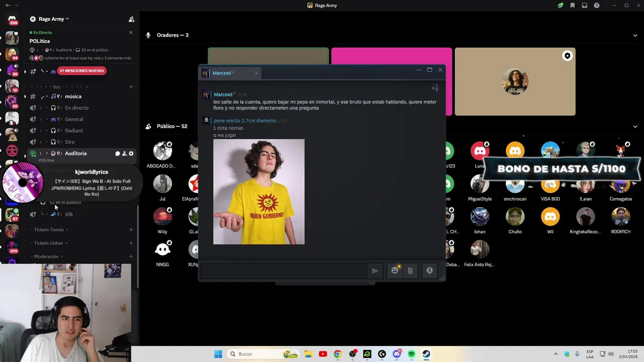Screen dimensions: 644x362
Task: Add a channel to the Moderación category
Action: [x=131, y=256]
